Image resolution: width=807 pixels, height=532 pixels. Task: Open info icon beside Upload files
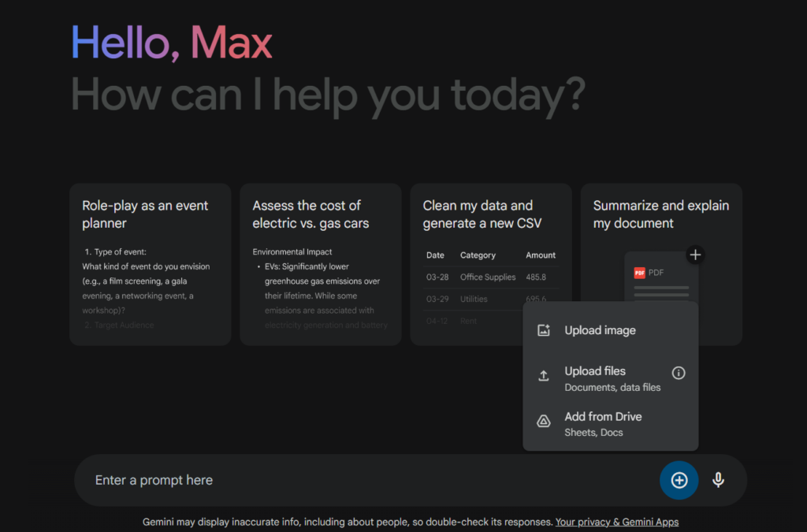tap(678, 373)
